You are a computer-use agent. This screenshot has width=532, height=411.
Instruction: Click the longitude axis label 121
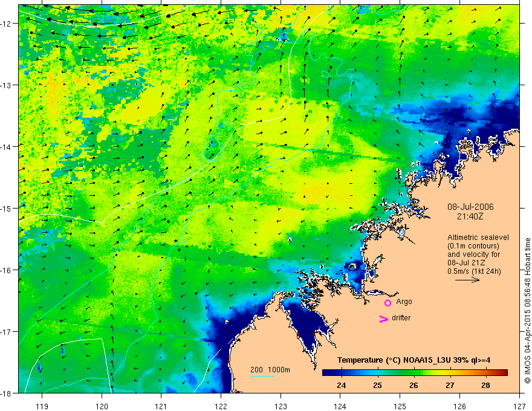[x=161, y=406]
